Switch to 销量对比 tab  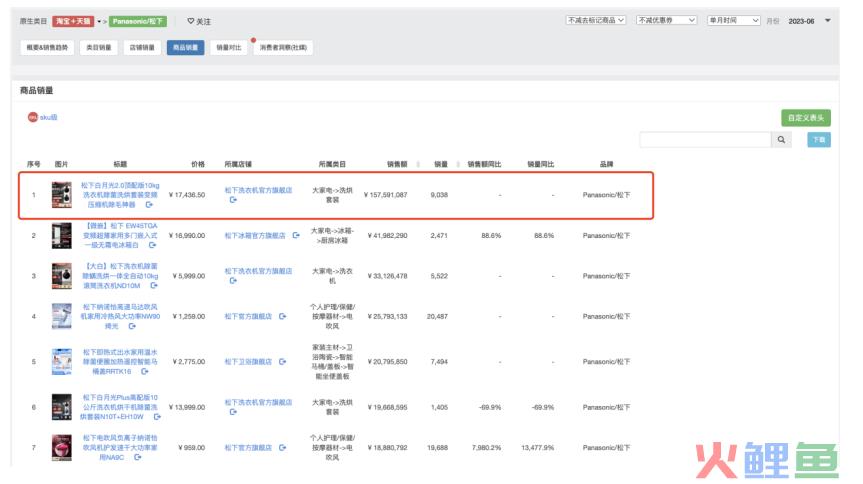click(229, 48)
